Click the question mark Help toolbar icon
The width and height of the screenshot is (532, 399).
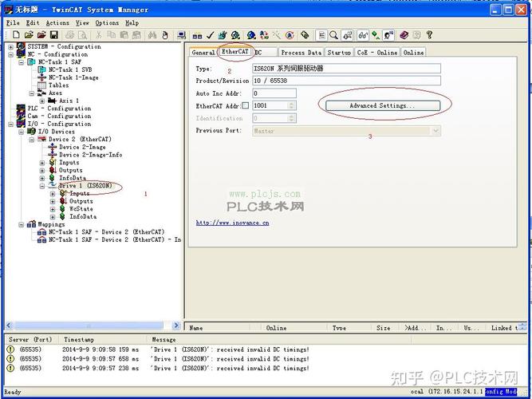pos(430,35)
